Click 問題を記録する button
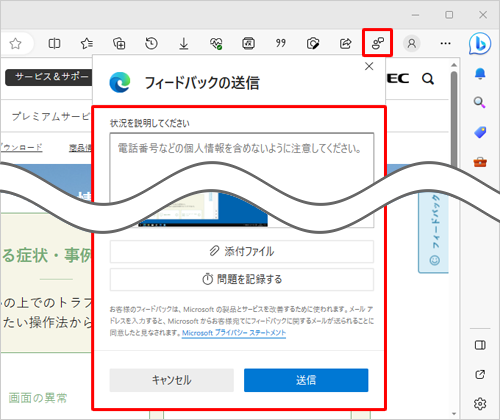The height and width of the screenshot is (420, 500). [x=242, y=279]
